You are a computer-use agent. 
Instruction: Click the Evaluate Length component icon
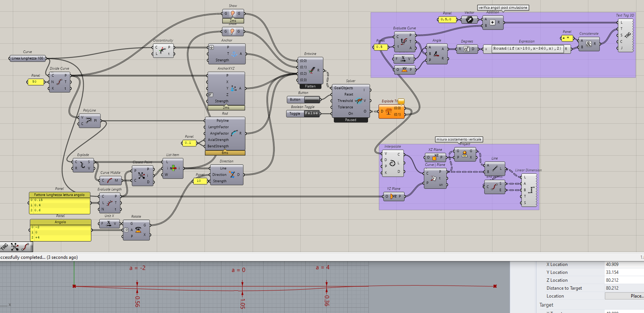click(109, 203)
